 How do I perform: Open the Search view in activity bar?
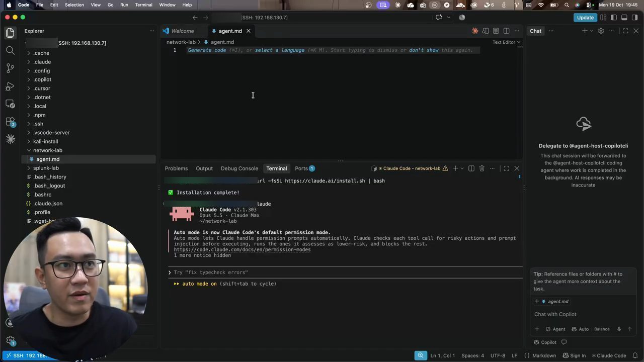click(10, 50)
